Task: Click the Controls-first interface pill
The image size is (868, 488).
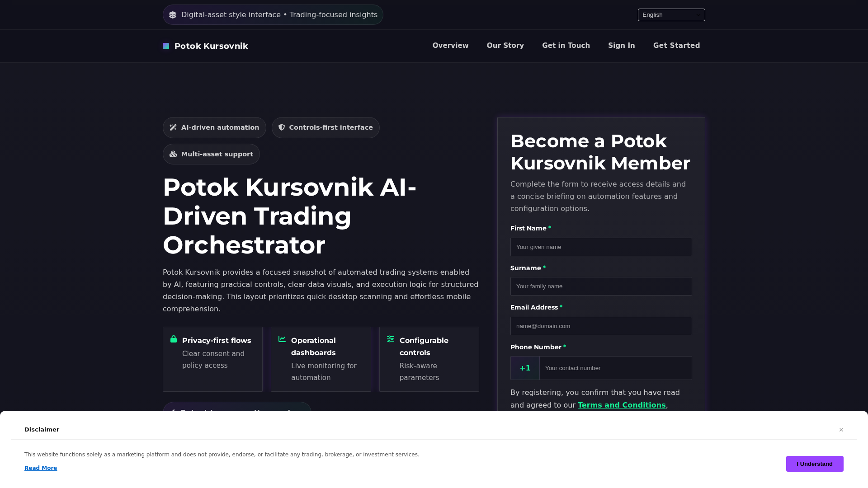Action: pyautogui.click(x=325, y=128)
